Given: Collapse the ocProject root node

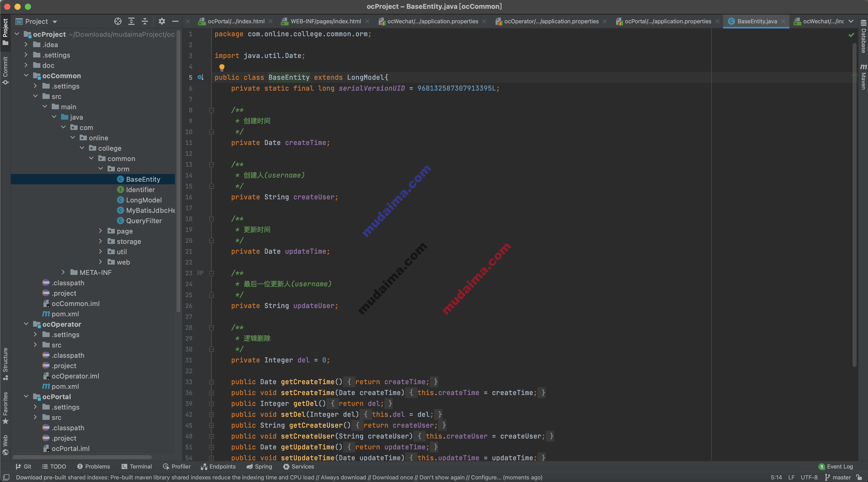Looking at the screenshot, I should coord(17,34).
